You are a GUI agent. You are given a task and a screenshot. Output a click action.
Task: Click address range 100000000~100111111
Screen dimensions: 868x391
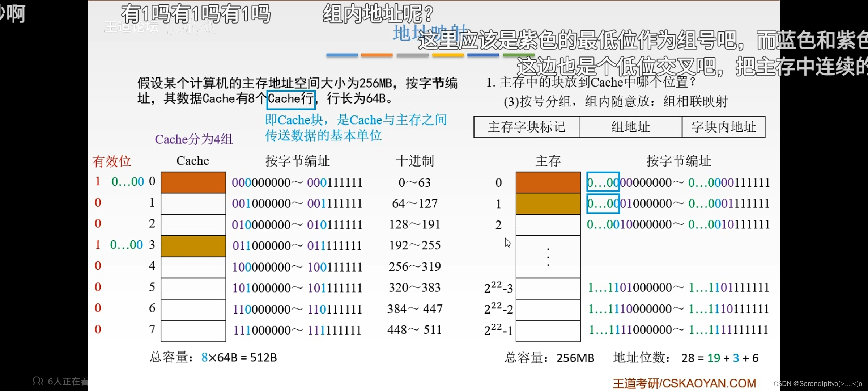[297, 267]
